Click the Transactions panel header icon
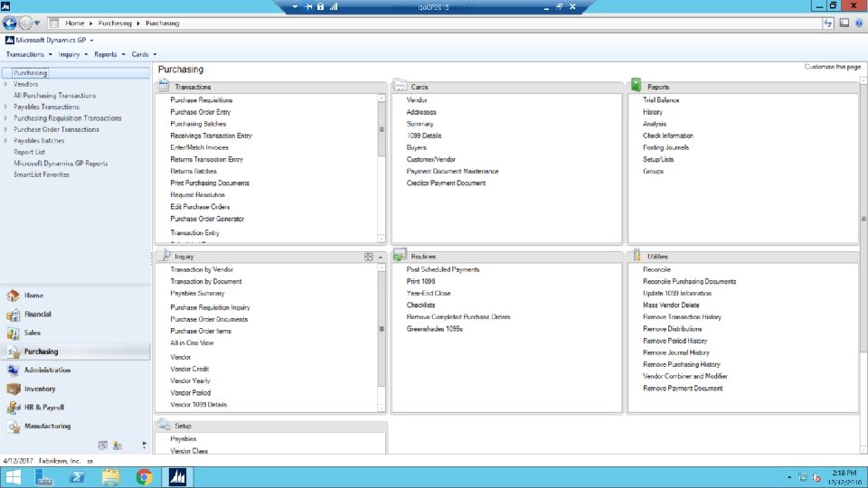This screenshot has width=868, height=488. tap(164, 85)
